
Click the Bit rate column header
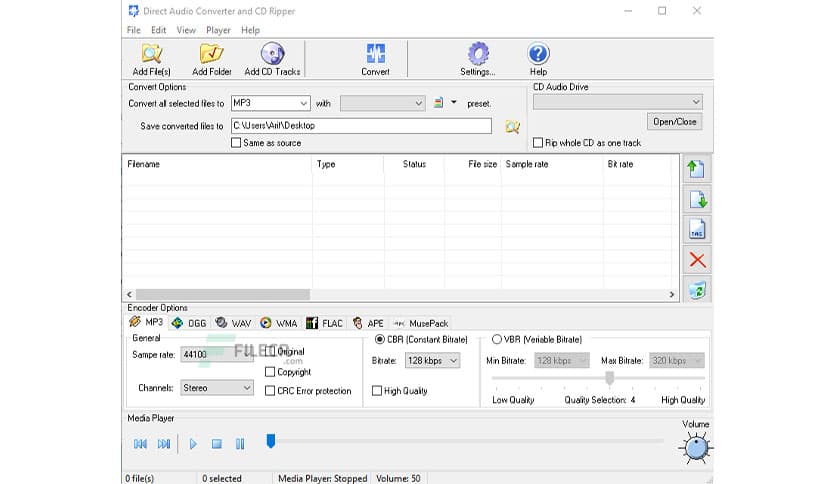pos(637,164)
